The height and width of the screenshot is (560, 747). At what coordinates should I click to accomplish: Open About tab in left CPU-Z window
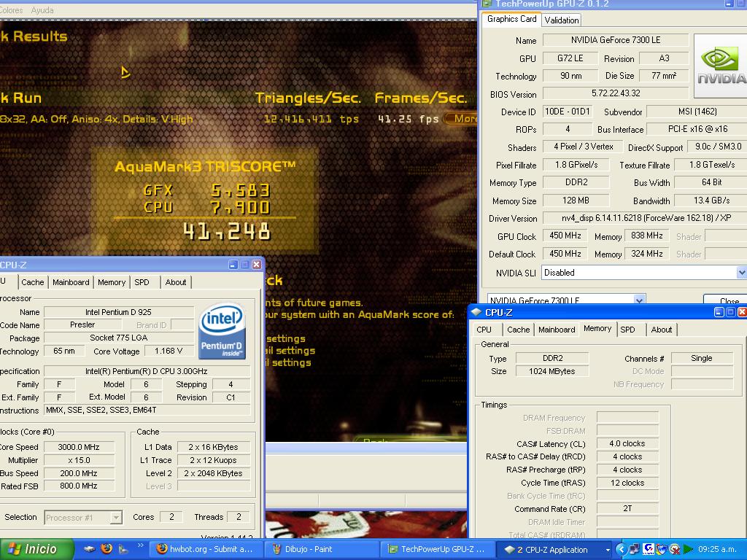pos(175,282)
